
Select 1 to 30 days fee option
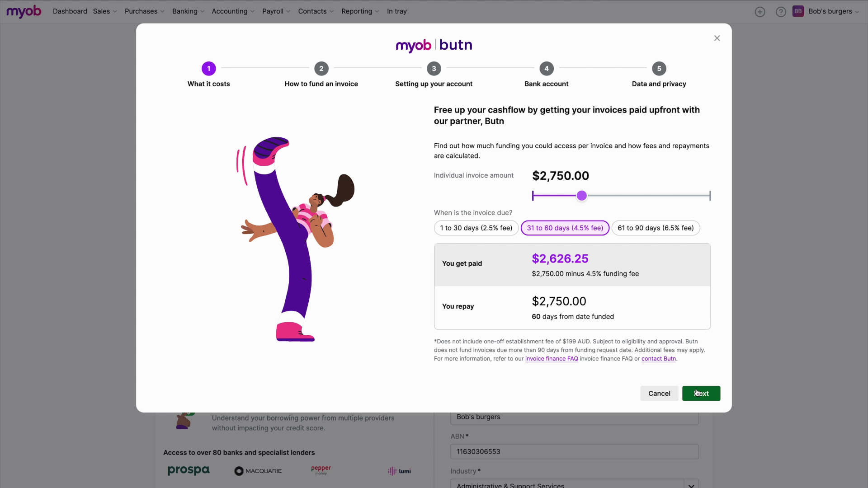point(476,228)
